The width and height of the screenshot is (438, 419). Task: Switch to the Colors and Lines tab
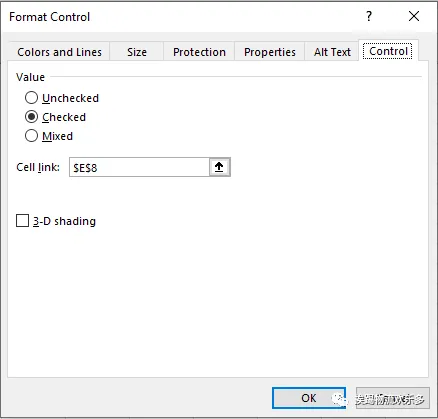tap(59, 52)
